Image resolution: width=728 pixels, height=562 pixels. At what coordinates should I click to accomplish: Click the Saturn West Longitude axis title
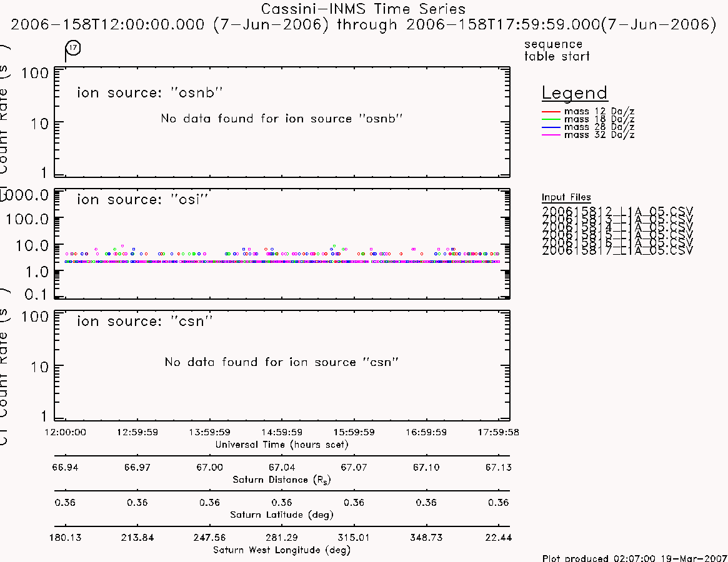coord(282,550)
